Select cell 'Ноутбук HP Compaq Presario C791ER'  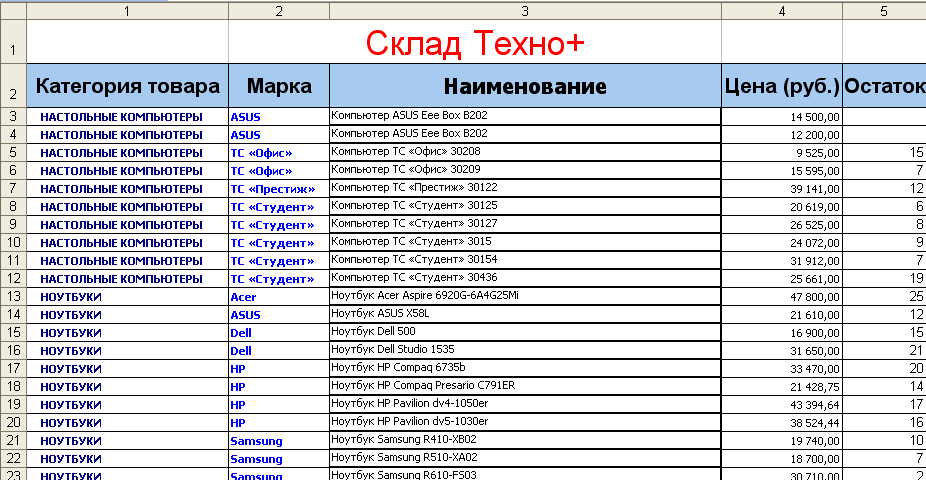tap(525, 387)
